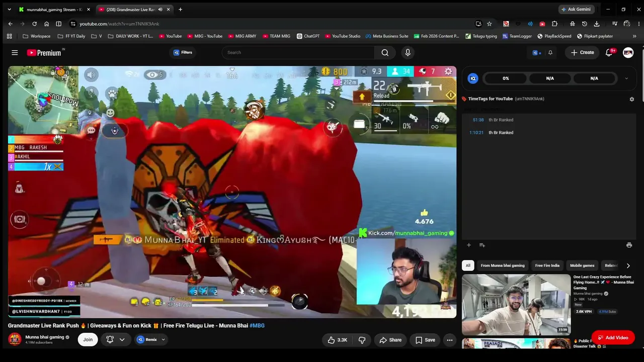Open YouTube notifications bell with 9+ badge
This screenshot has height=362, width=644.
click(x=609, y=52)
